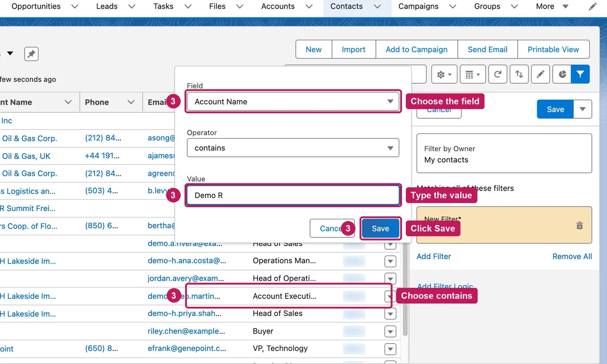The image size is (607, 364).
Task: Switch to the Opportunities tab
Action: pos(36,6)
